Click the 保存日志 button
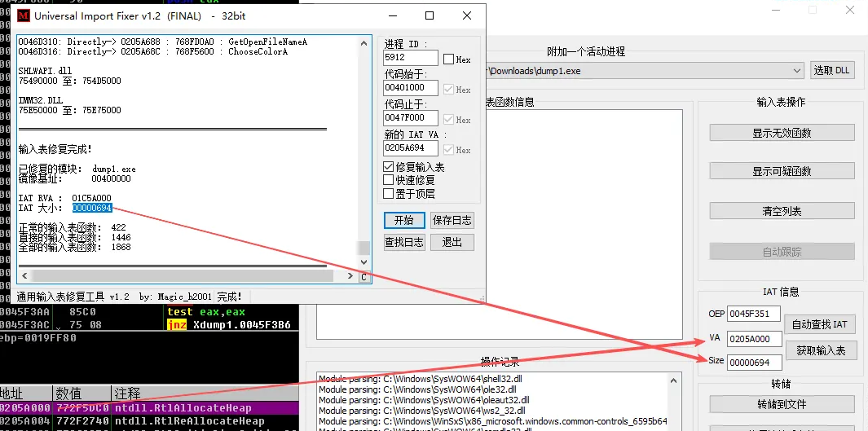This screenshot has width=868, height=431. click(452, 220)
